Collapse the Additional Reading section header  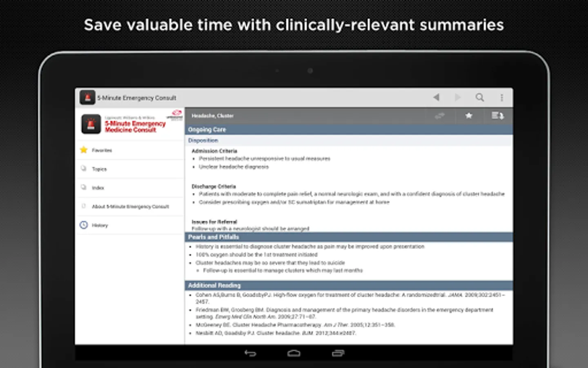(x=349, y=285)
